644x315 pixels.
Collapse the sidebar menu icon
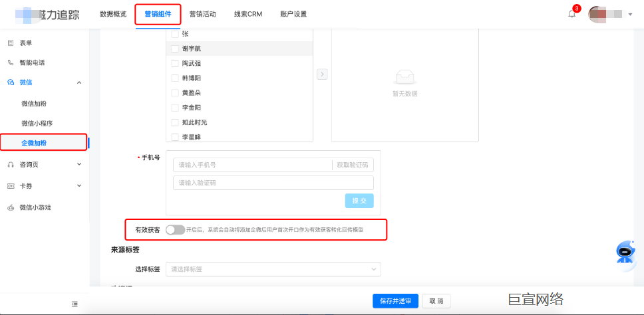75,304
